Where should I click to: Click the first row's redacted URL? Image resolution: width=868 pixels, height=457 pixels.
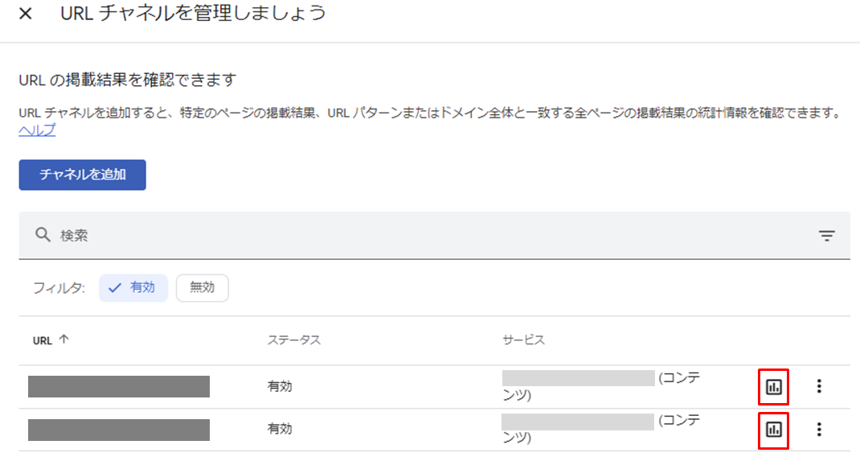point(119,387)
